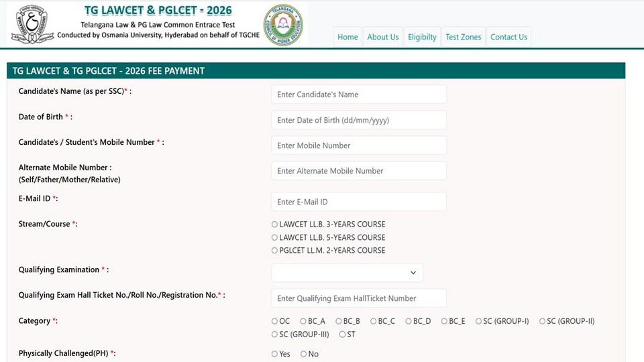Mark Physically Challenged as Yes
This screenshot has width=644, height=362.
pos(274,354)
